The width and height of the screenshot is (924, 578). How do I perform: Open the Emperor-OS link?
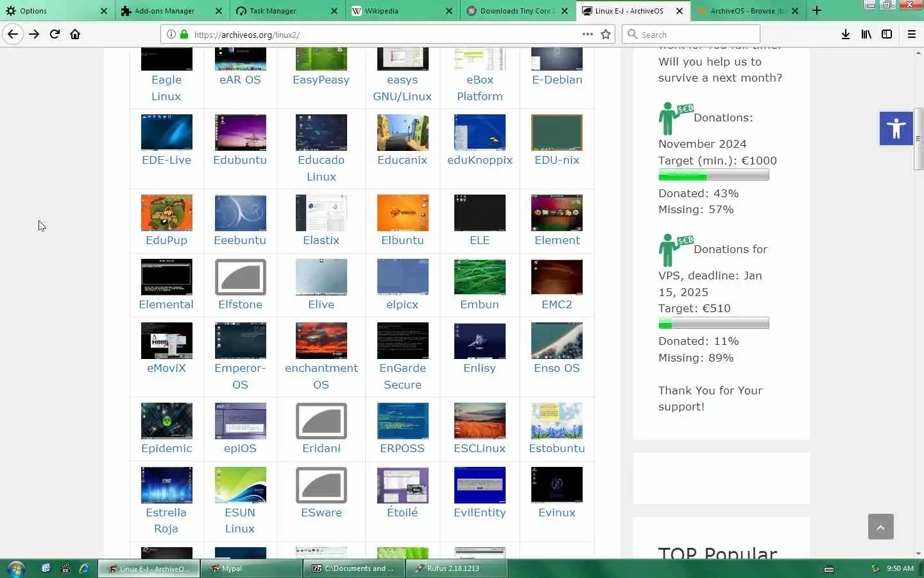(240, 376)
